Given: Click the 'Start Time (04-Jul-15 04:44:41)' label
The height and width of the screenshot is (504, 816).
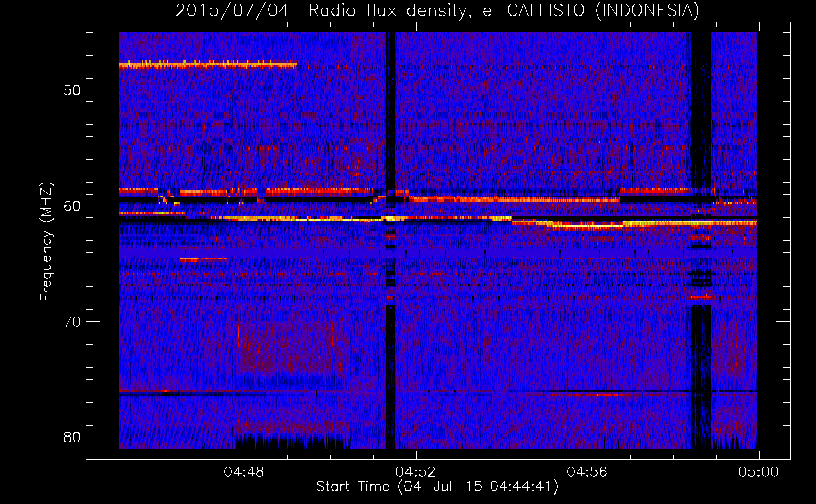Looking at the screenshot, I should point(437,487).
